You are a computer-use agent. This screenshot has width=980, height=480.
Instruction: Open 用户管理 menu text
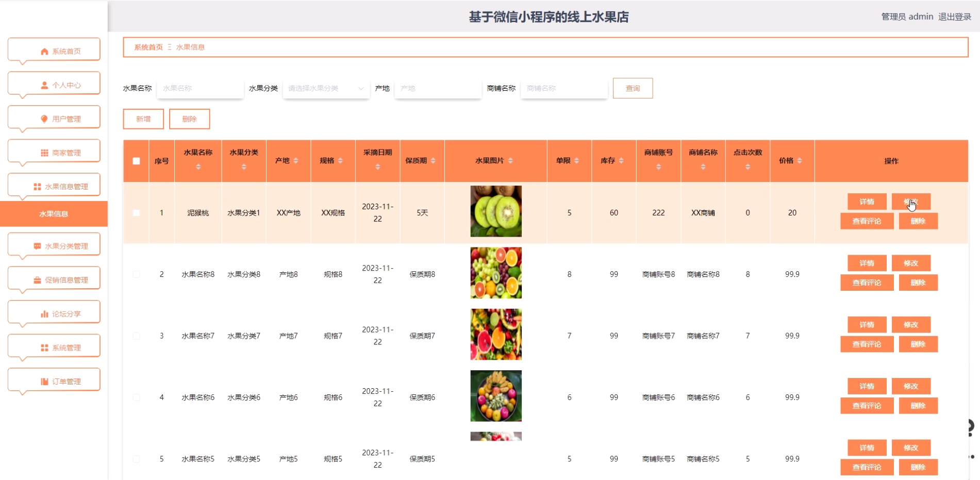pyautogui.click(x=67, y=119)
